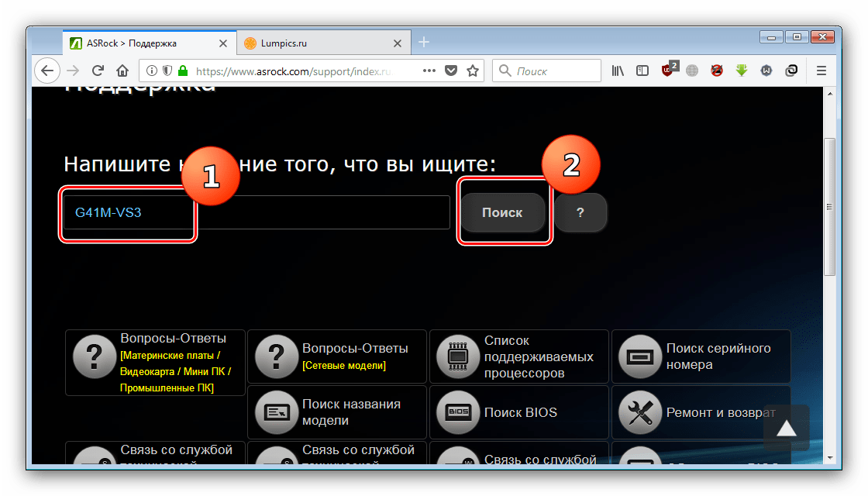Focus the G41M-VS3 model search field

pos(256,212)
